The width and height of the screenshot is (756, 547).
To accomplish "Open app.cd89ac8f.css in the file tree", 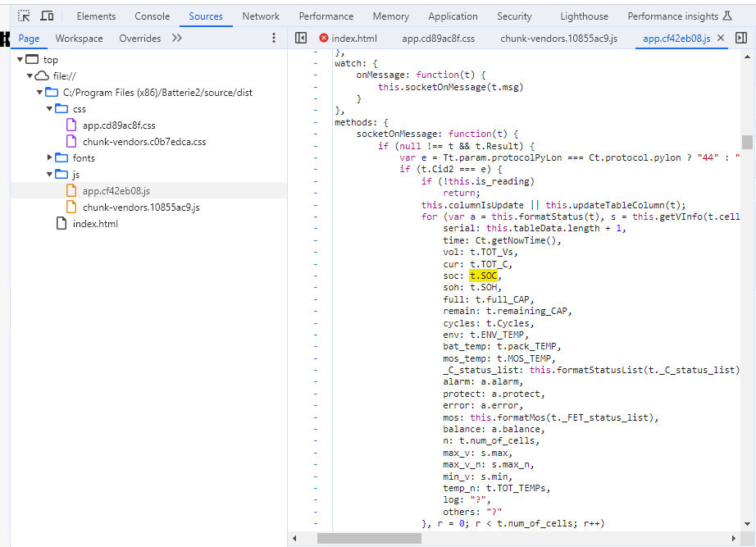I will (119, 125).
